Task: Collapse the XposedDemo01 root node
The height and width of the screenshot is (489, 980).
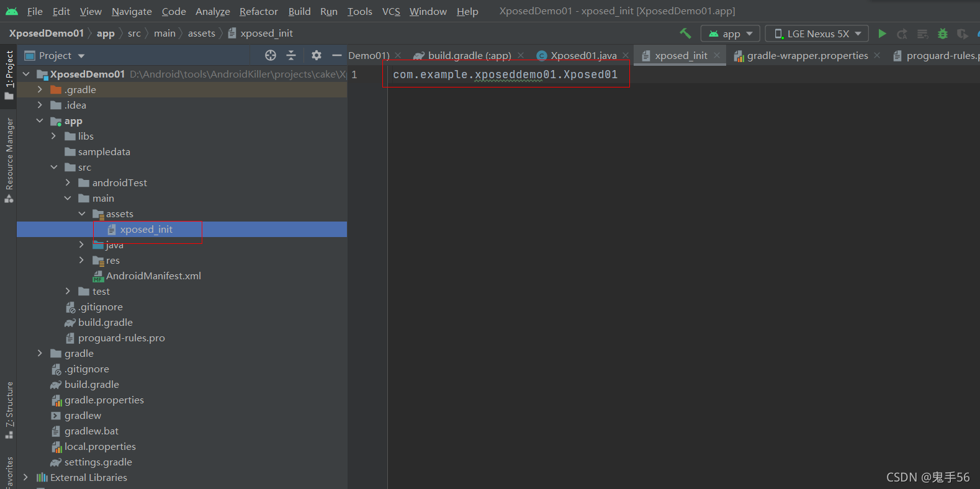Action: click(x=26, y=74)
